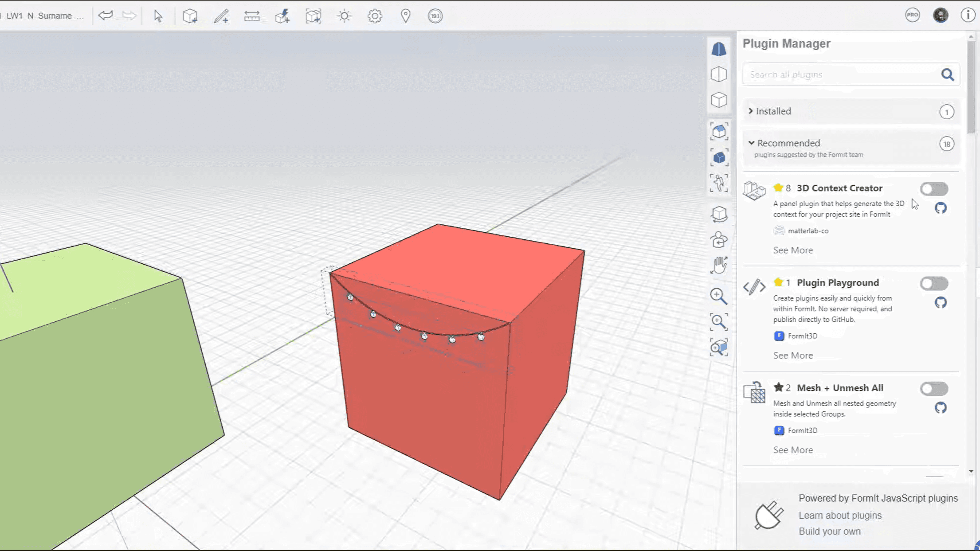Open the 3D primitives cube tool
Image resolution: width=980 pixels, height=551 pixels.
point(190,16)
